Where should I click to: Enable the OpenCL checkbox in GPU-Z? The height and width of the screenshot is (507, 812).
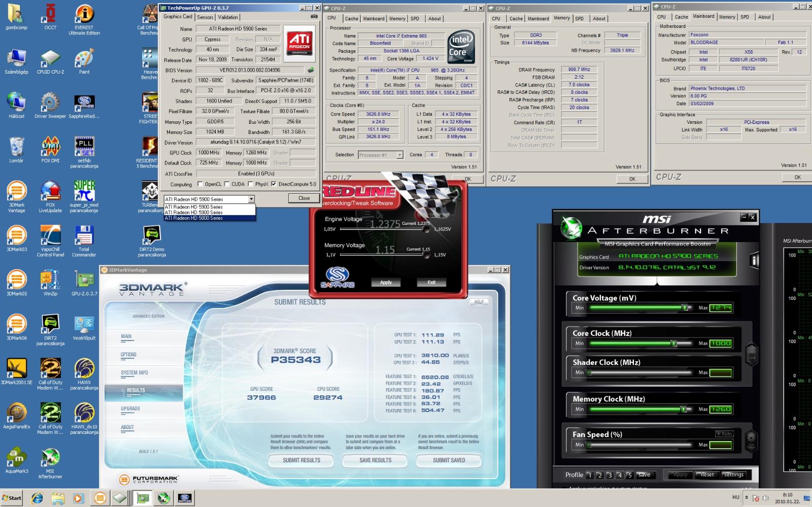click(200, 184)
